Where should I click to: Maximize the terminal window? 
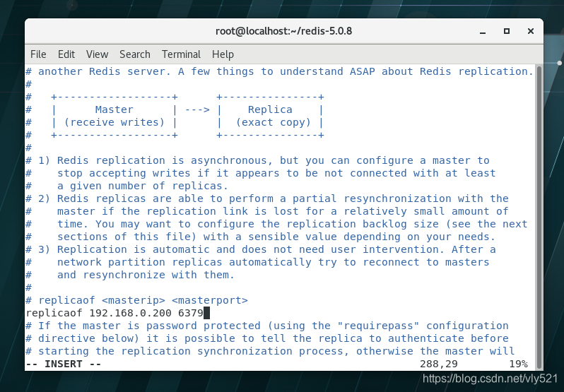(x=507, y=31)
